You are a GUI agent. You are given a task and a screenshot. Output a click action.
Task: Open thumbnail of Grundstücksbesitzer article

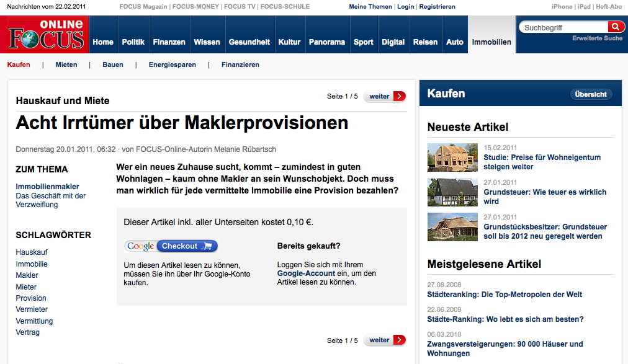452,227
